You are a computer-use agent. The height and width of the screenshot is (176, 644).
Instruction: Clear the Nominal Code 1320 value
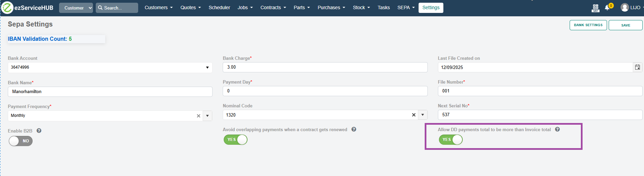pyautogui.click(x=413, y=115)
